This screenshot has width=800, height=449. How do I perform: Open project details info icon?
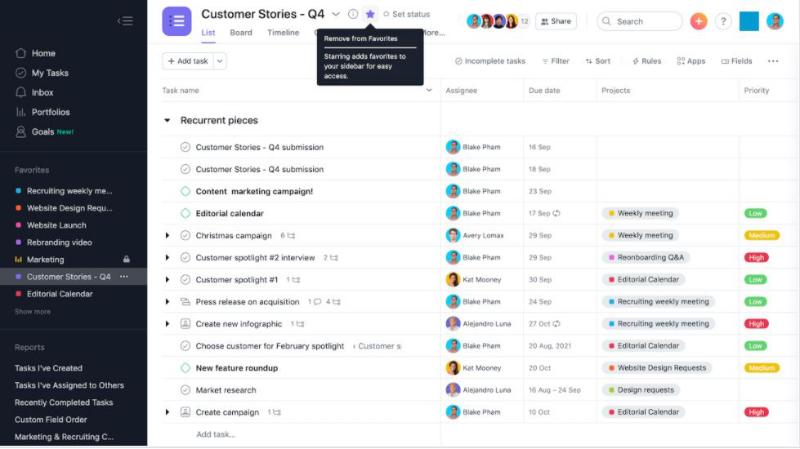coord(353,14)
